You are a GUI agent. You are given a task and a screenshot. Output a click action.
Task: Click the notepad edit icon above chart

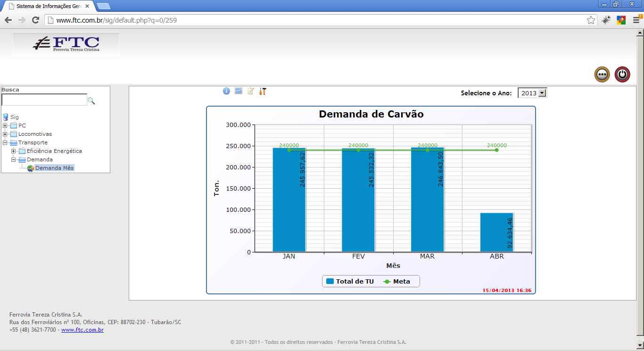coord(251,91)
